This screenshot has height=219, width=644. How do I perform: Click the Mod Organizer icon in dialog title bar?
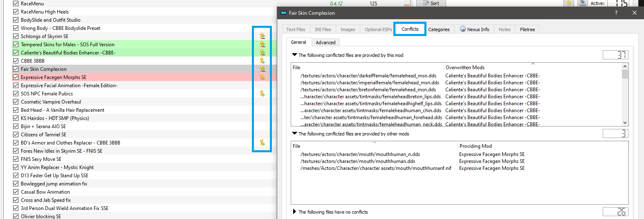284,13
